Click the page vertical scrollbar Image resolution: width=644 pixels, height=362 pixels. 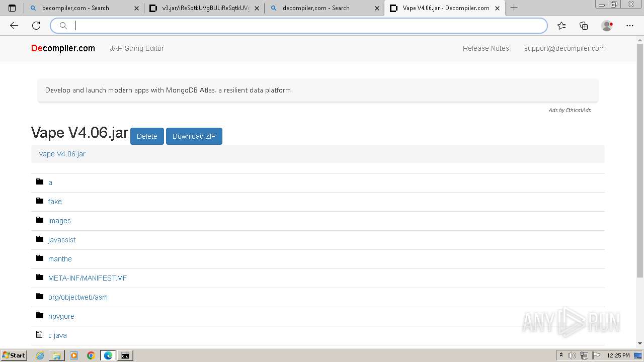pos(640,161)
